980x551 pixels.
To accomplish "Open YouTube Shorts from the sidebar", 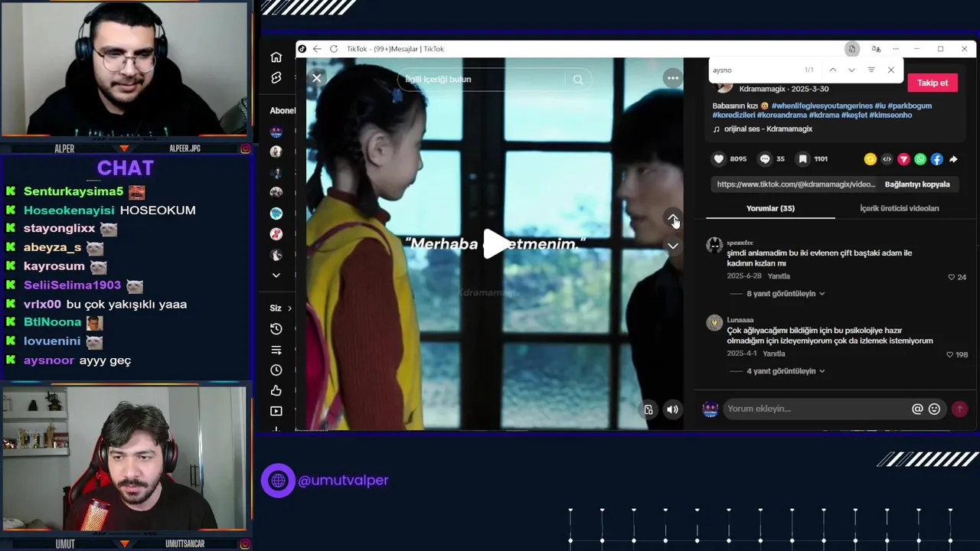I will [x=276, y=78].
